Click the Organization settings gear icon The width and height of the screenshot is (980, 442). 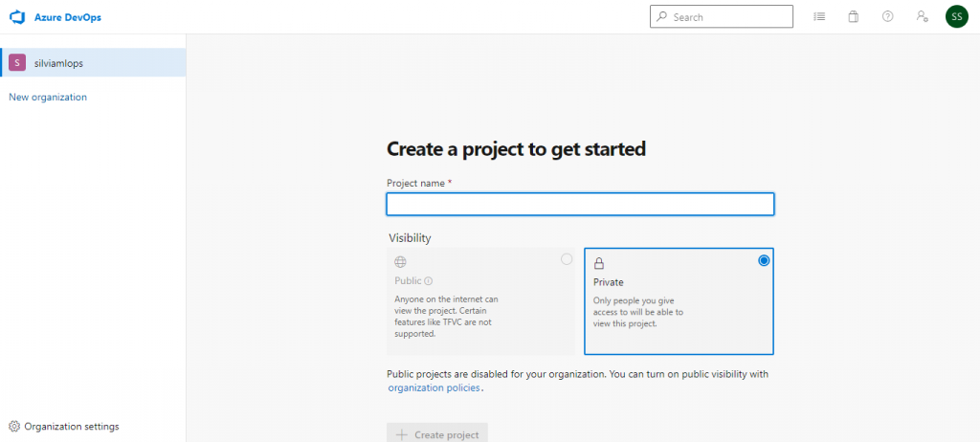[x=14, y=427]
